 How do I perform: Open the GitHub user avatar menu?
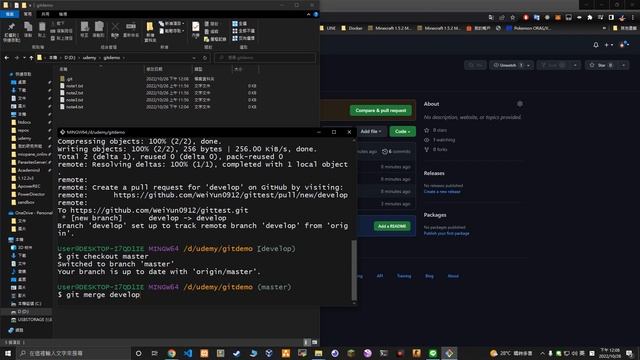point(624,45)
